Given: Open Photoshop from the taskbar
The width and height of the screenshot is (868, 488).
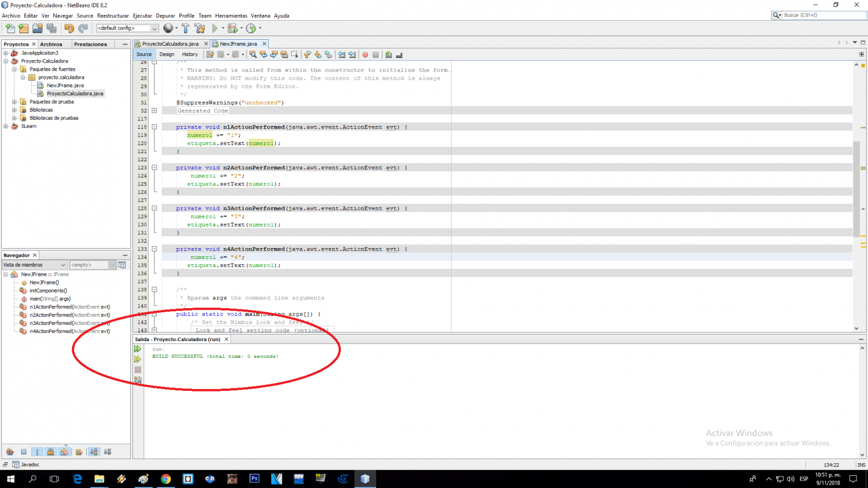Looking at the screenshot, I should click(254, 479).
